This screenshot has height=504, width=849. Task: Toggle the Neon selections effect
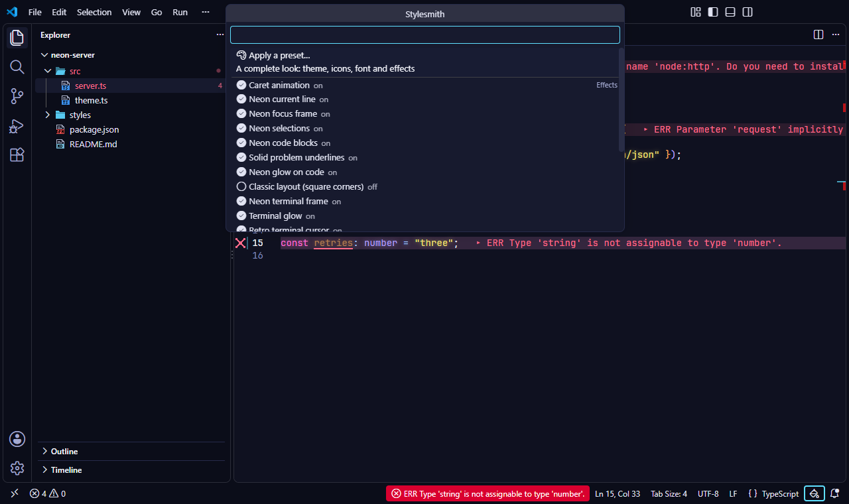tap(424, 129)
